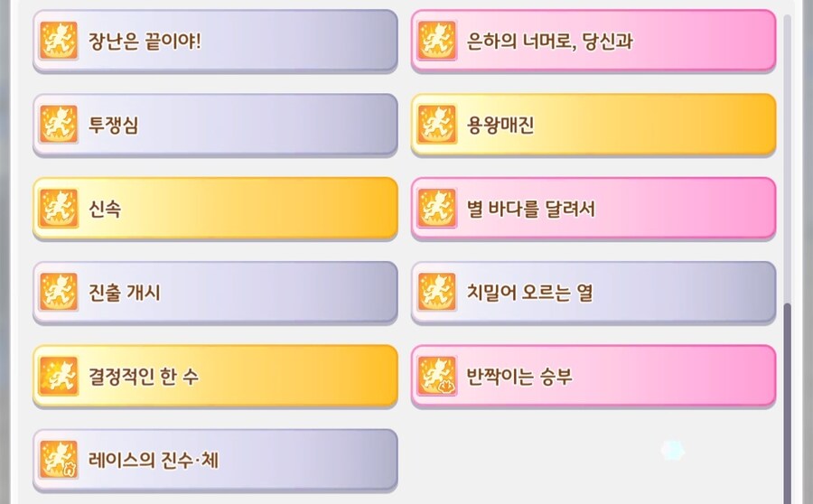The image size is (813, 504).
Task: Open the pink 별 바다를 달려서 skill
Action: (531, 209)
